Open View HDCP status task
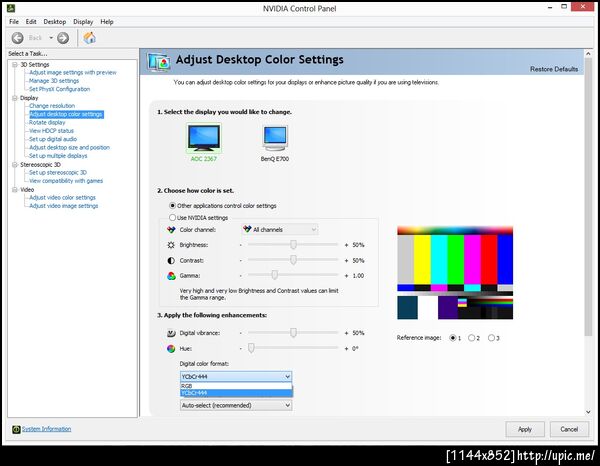 [x=51, y=131]
